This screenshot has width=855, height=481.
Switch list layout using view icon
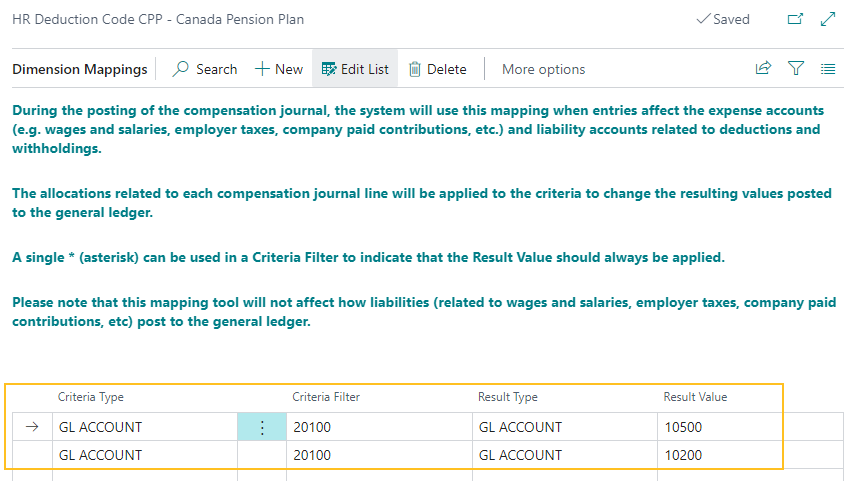(x=828, y=69)
